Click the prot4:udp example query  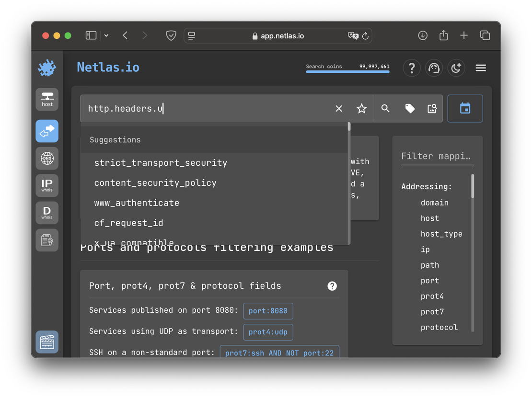coord(268,332)
